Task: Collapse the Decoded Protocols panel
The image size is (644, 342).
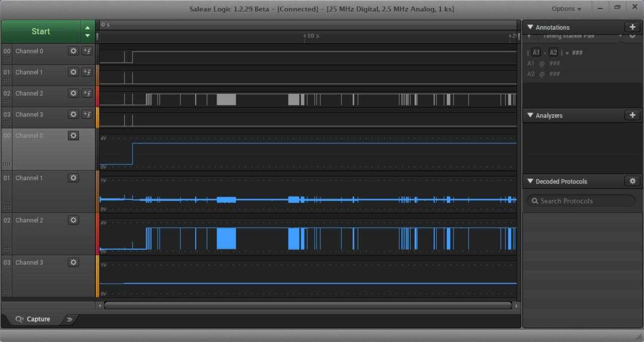Action: point(530,181)
